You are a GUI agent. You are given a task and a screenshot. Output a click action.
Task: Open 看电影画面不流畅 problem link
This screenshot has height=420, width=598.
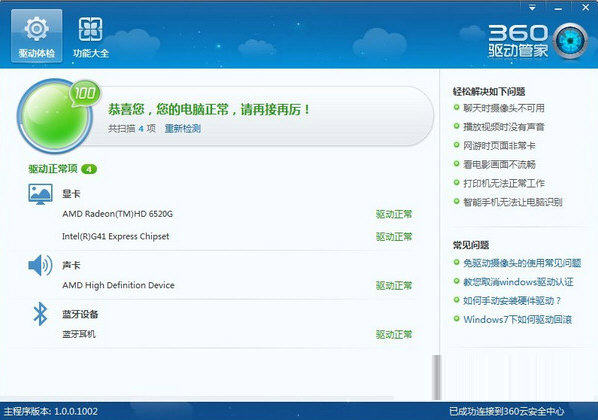tap(499, 164)
